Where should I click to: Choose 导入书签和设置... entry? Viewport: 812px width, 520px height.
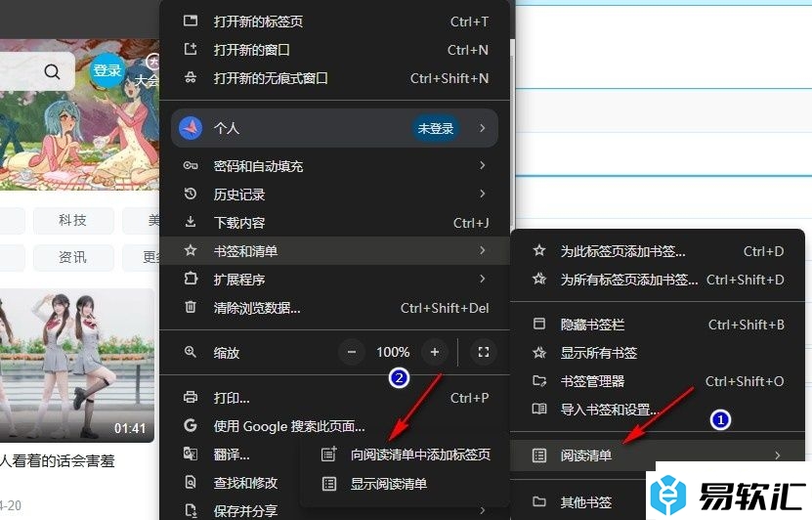[658, 410]
